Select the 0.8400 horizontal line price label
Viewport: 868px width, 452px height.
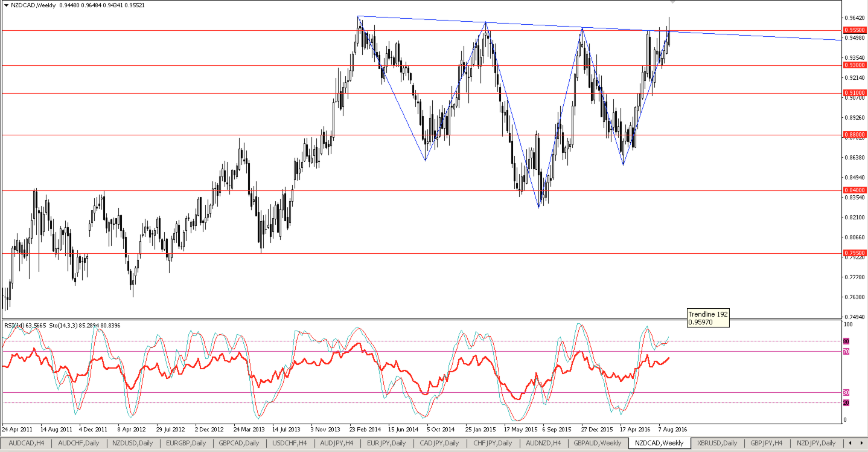pyautogui.click(x=855, y=190)
